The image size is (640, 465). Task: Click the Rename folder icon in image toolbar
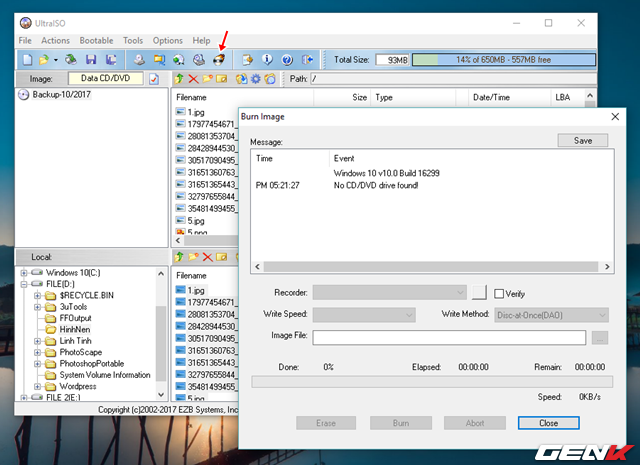coord(222,78)
